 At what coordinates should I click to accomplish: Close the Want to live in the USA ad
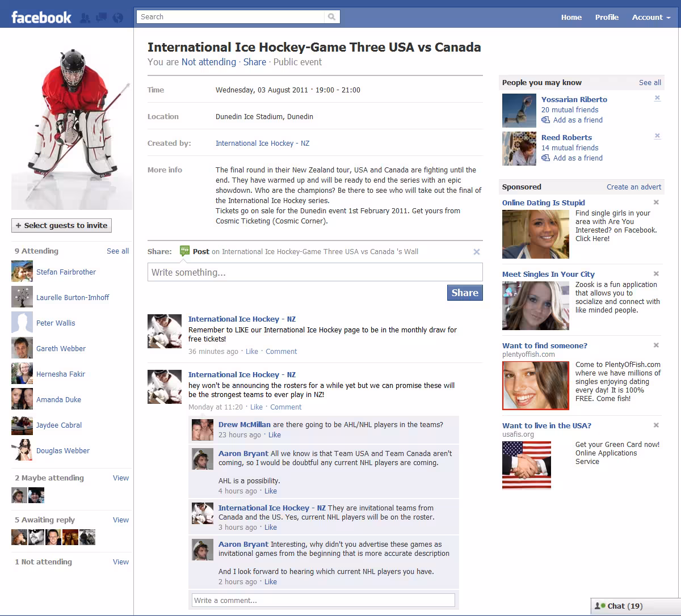click(x=656, y=425)
